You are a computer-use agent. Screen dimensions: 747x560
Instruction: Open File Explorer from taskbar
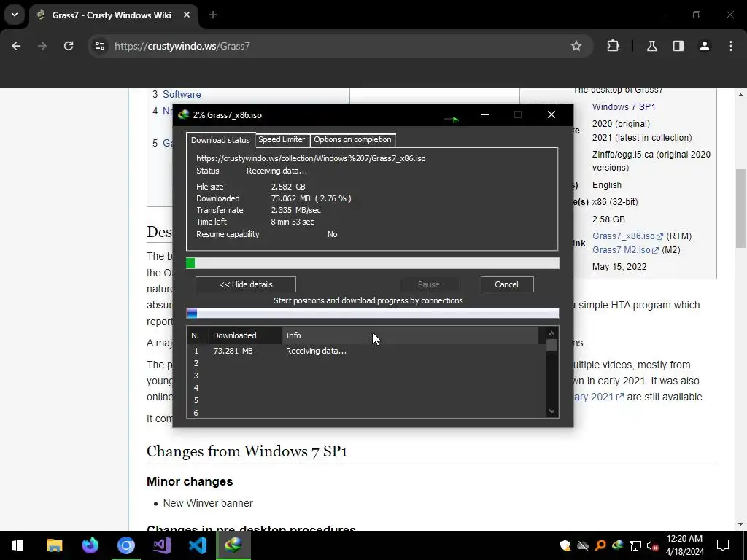pos(54,545)
